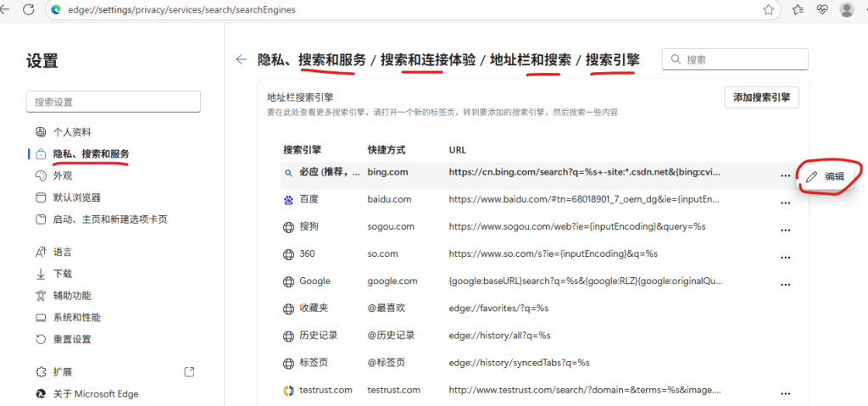Open 辅助功能 settings section
This screenshot has height=406, width=868.
click(72, 295)
